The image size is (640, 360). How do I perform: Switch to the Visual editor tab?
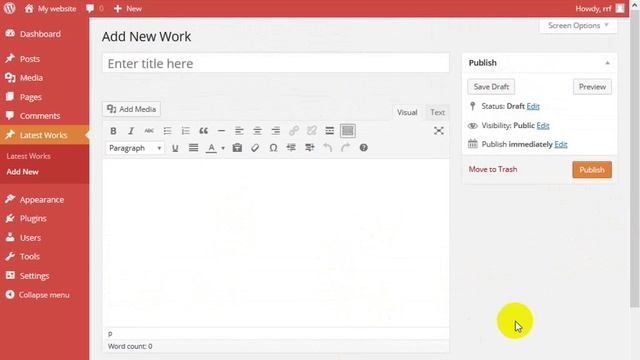407,112
